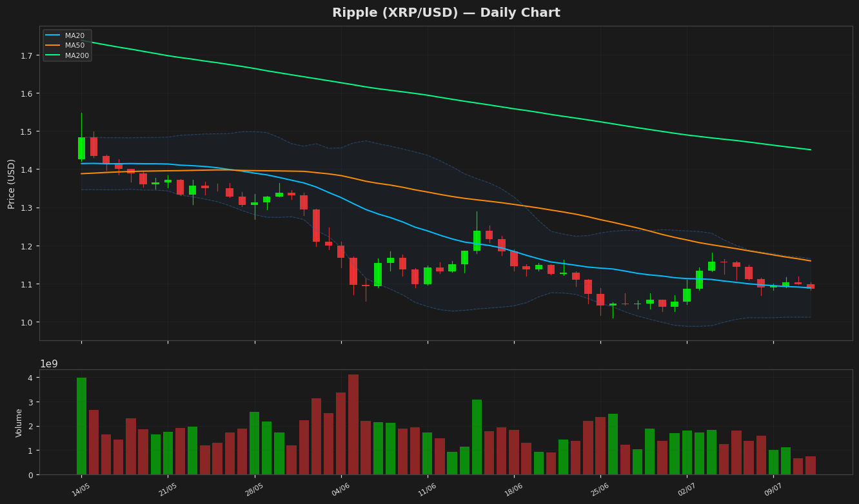Click the 1.4 price tick label
This screenshot has height=504, width=859.
tap(26, 170)
